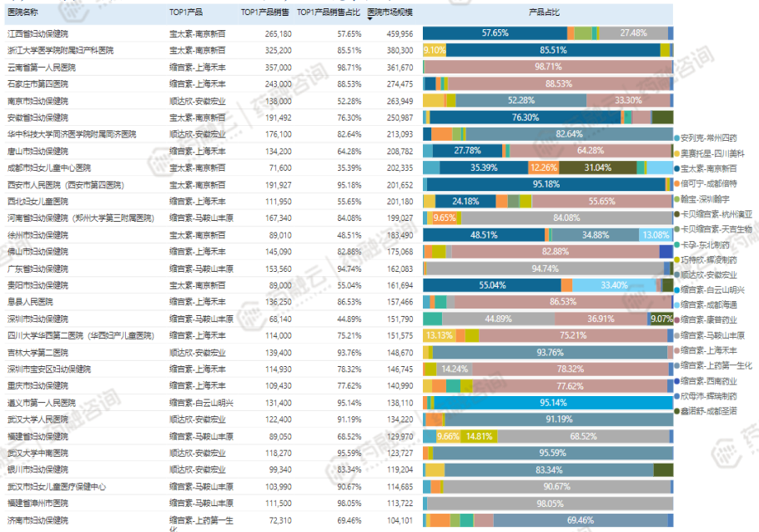This screenshot has width=759, height=532.
Task: Select the 巧特欣-辉凌制药 legend entry
Action: pos(706,259)
